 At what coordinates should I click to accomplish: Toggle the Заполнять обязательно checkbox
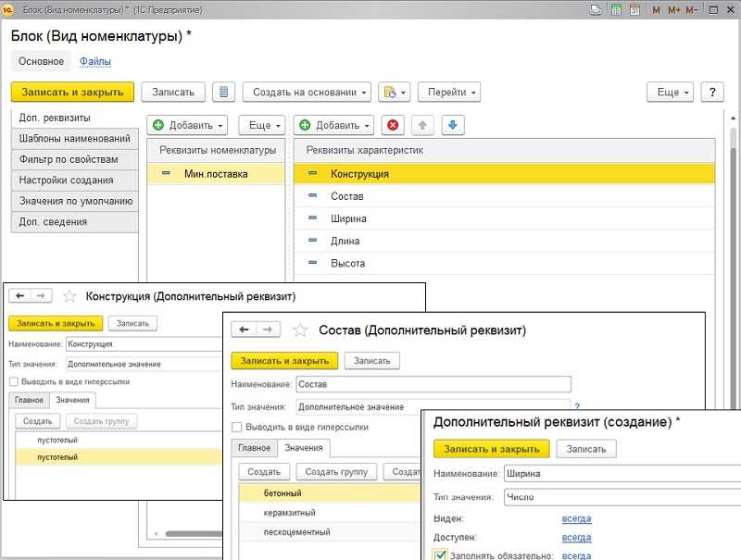coord(440,554)
